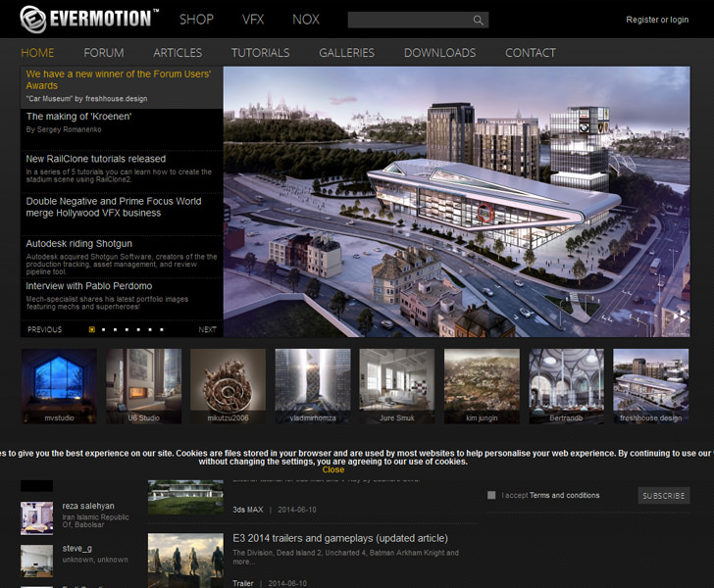
Task: Open the mikutzu2006 gallery thumbnail
Action: tap(229, 386)
